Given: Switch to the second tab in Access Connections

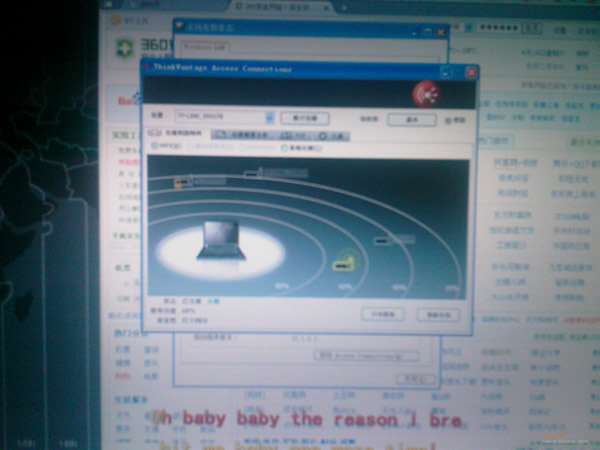Looking at the screenshot, I should pos(243,135).
